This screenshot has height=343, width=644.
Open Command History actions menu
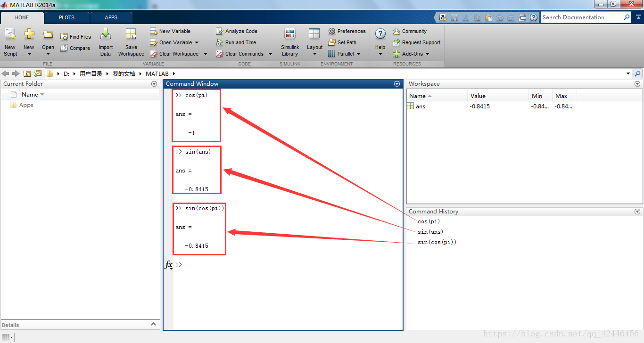coord(637,212)
